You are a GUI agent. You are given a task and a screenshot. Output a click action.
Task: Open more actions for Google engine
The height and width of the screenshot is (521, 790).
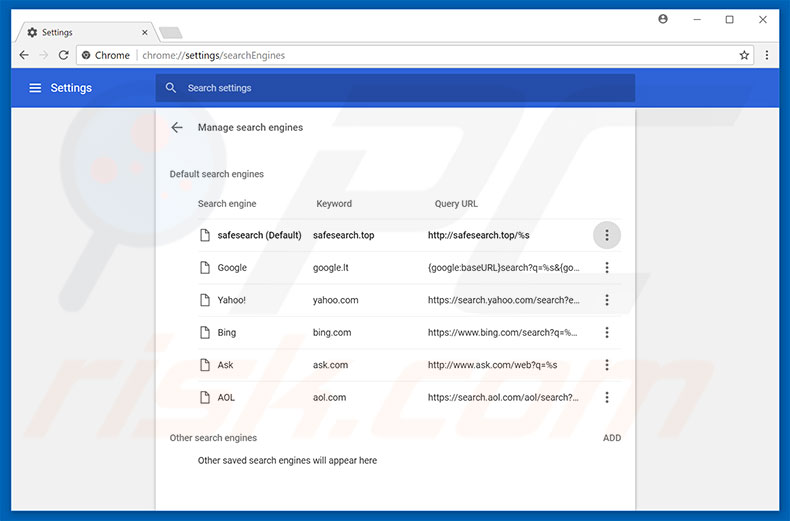[607, 268]
